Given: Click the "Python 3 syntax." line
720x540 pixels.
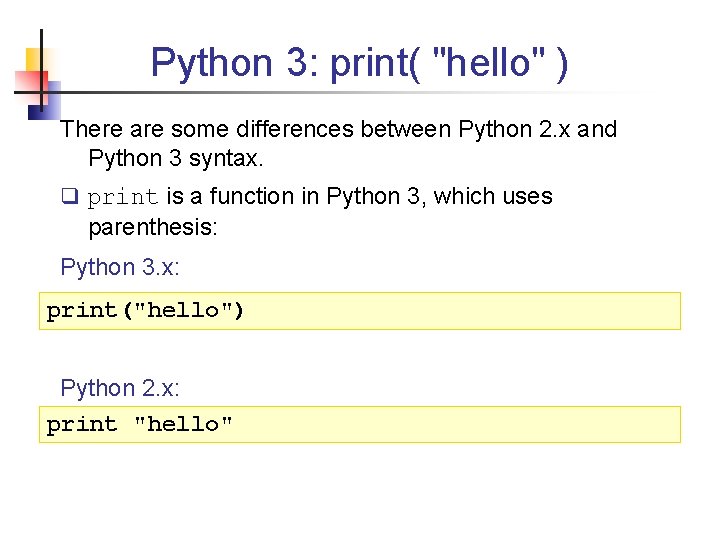Looking at the screenshot, I should coord(175,158).
